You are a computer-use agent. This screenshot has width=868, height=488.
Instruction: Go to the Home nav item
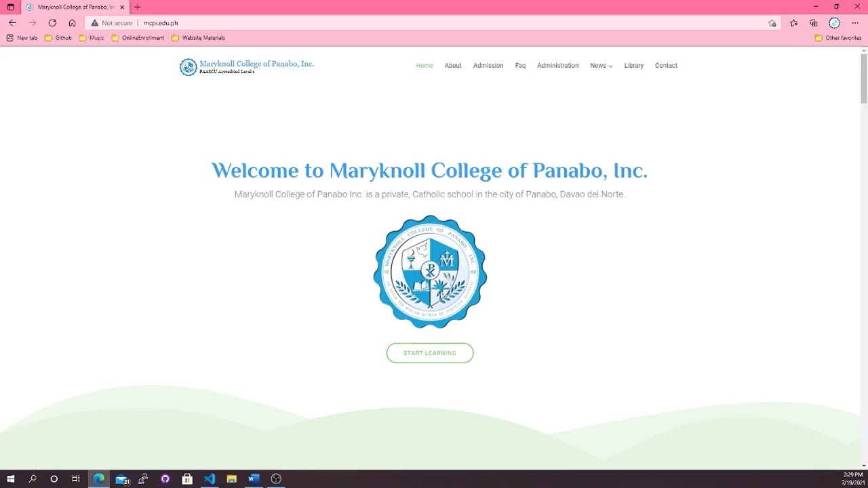425,66
